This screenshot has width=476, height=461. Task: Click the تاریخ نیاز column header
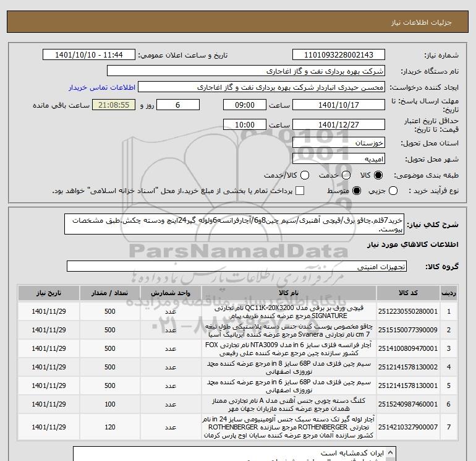tap(49, 293)
